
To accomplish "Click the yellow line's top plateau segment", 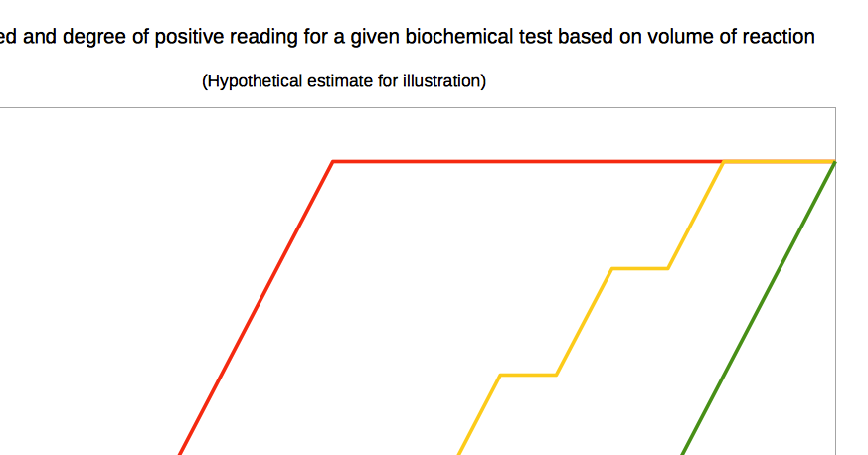I will 780,161.
